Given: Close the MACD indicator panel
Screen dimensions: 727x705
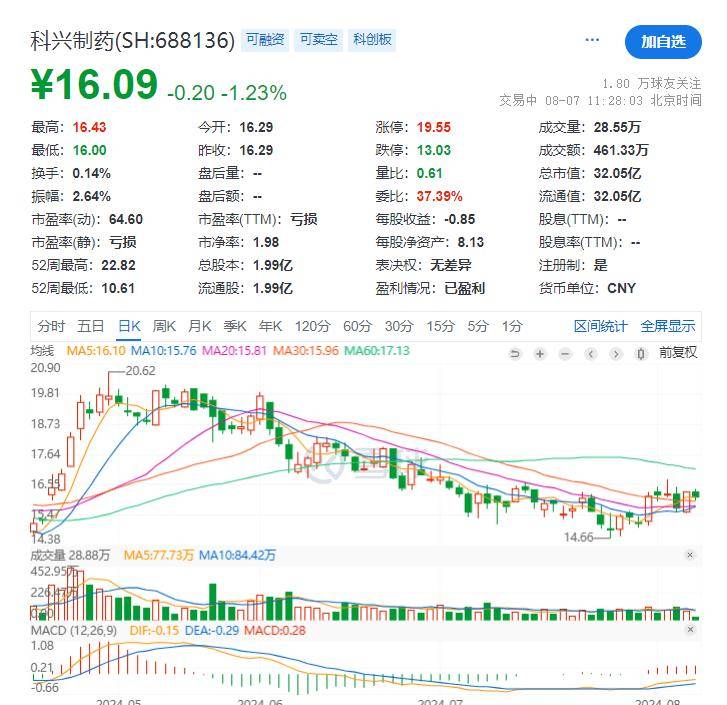Looking at the screenshot, I should coord(690,629).
